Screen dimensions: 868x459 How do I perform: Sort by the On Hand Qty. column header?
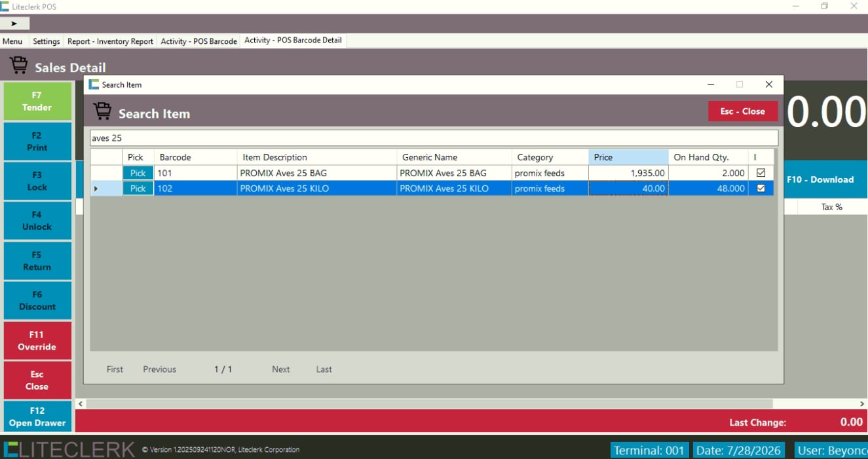coord(708,157)
